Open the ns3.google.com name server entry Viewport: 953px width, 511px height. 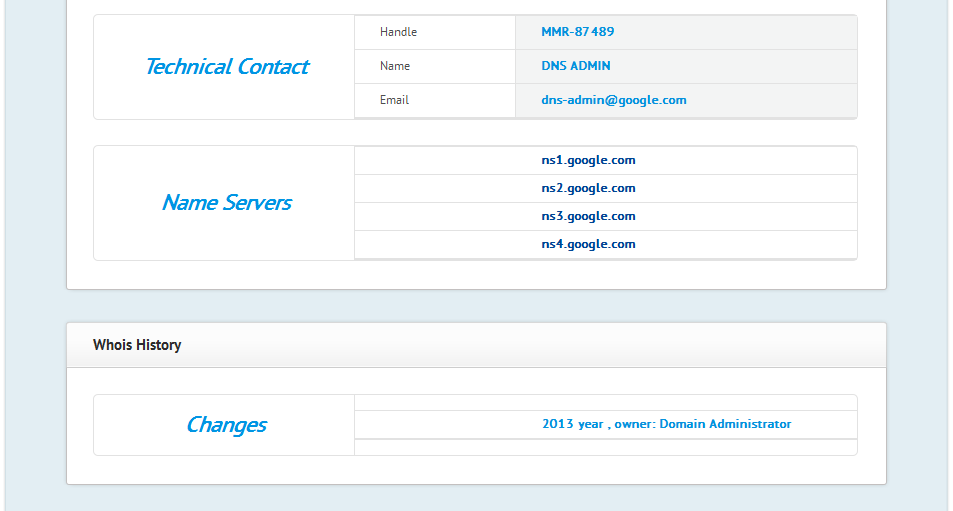(588, 216)
